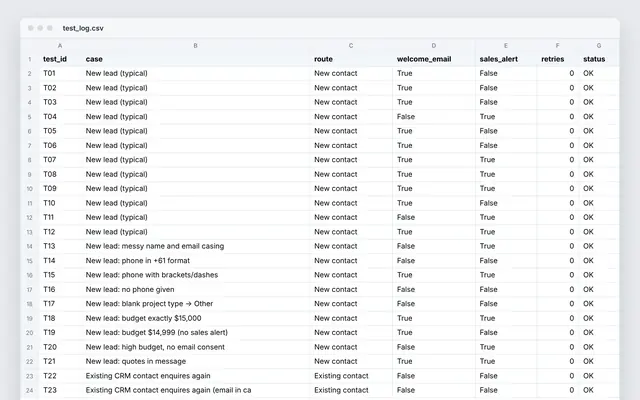Click welcome_email False in T11 row
640x400 pixels.
tap(406, 217)
